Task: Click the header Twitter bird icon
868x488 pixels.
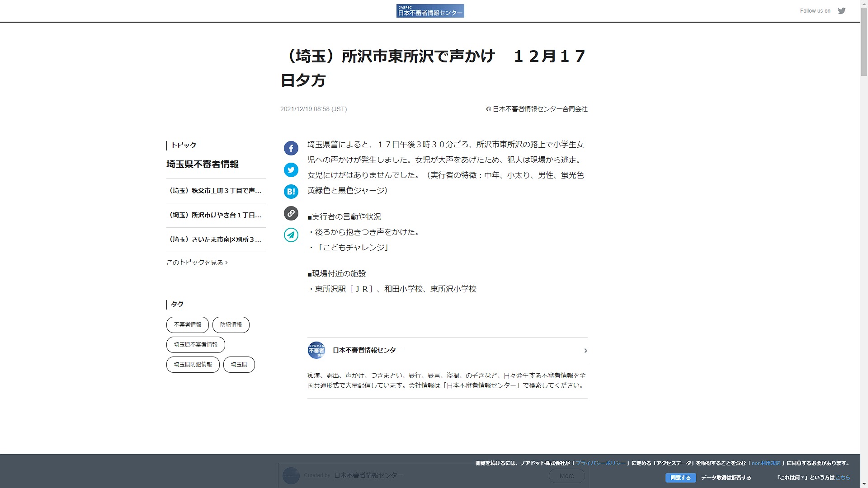Action: 841,11
